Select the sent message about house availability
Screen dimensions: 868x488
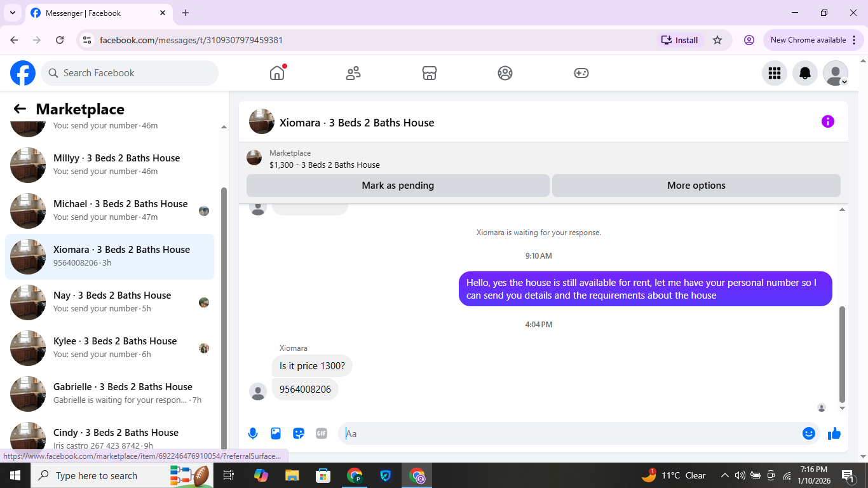click(x=646, y=289)
